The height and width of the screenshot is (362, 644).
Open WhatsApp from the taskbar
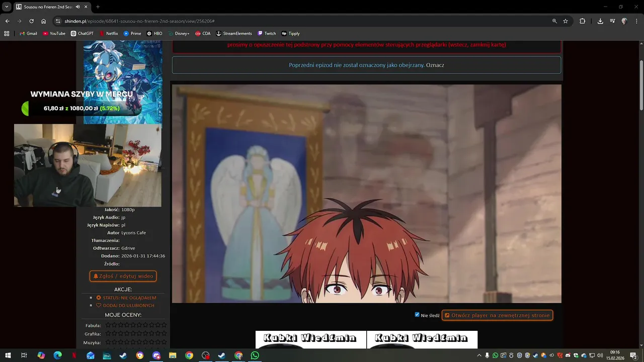255,355
